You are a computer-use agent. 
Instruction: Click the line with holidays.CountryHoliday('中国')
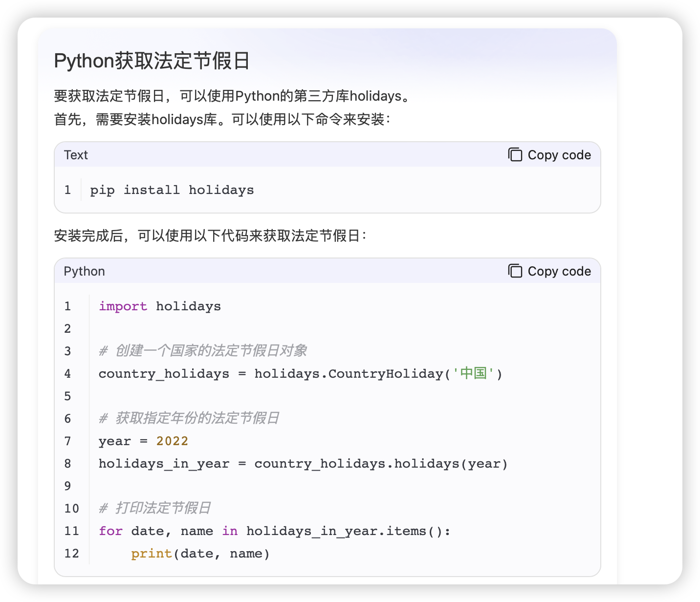pos(301,374)
